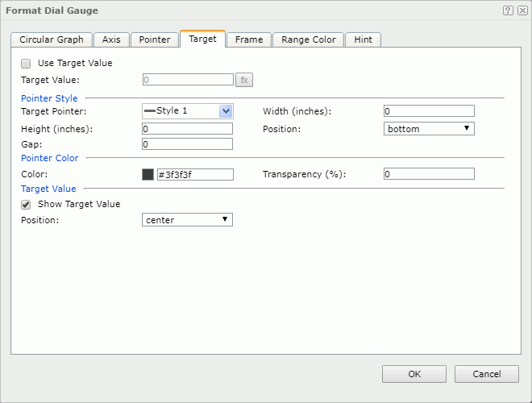
Task: Focus the color hex field #3f3f3f
Action: (195, 174)
